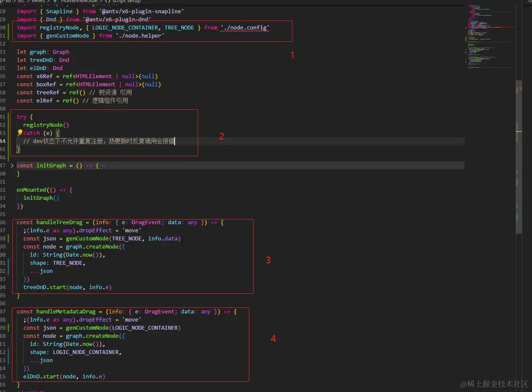Click 'let treeDnD: Dnd' declaration

(x=43, y=60)
